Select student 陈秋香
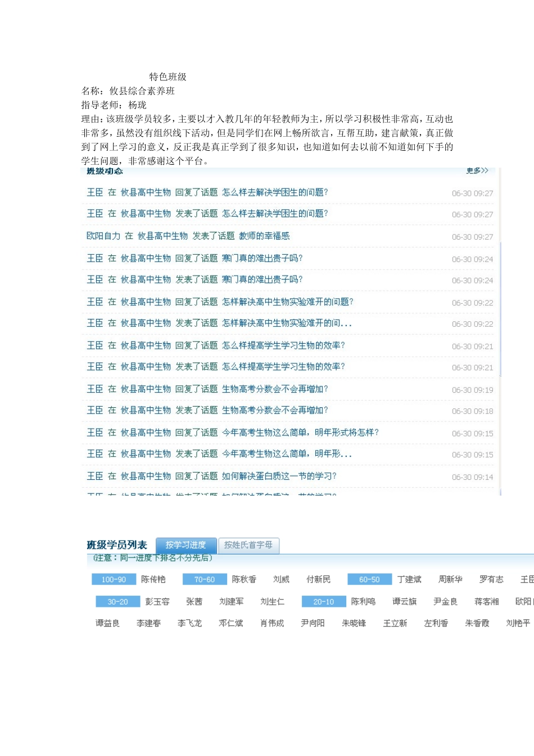Image resolution: width=534 pixels, height=756 pixels. [244, 579]
